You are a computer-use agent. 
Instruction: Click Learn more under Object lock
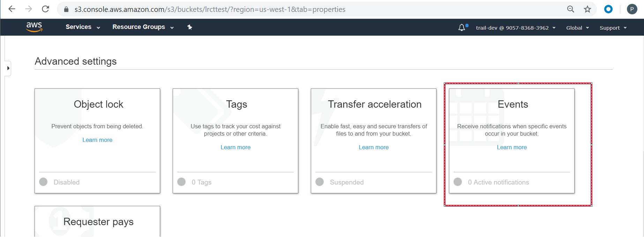click(97, 140)
